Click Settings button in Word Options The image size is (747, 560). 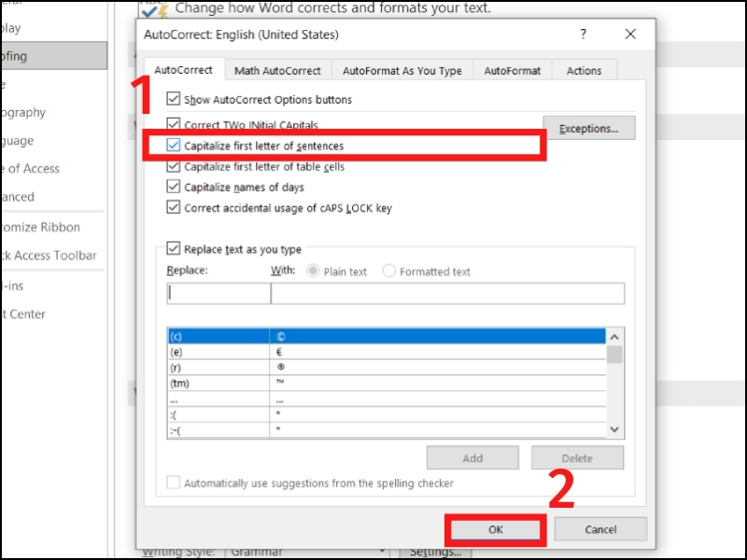tap(435, 553)
